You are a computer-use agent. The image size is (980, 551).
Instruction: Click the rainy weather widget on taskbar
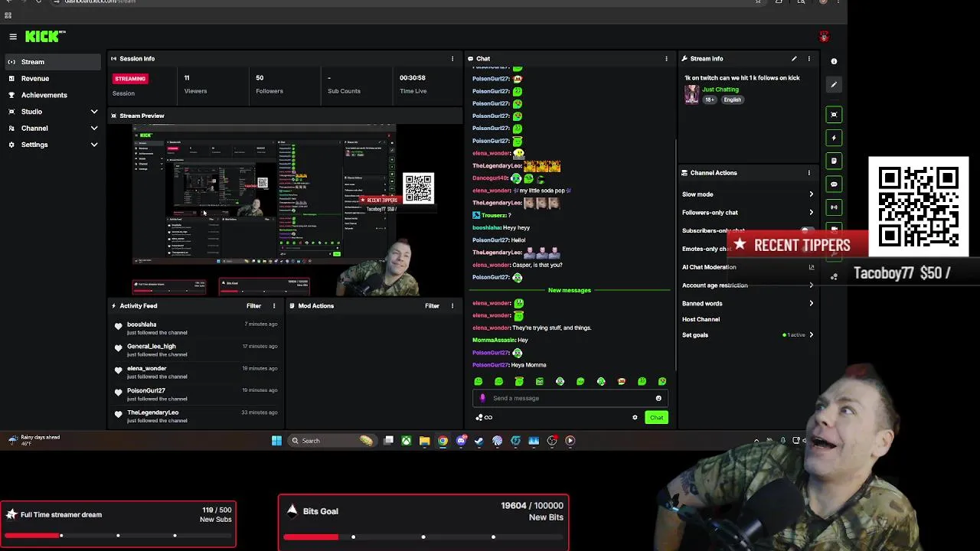(34, 440)
